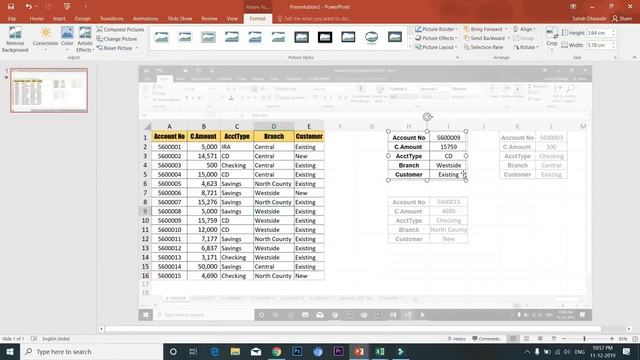Screen dimensions: 640x360
Task: Open Corrections brightness menu
Action: 45,40
